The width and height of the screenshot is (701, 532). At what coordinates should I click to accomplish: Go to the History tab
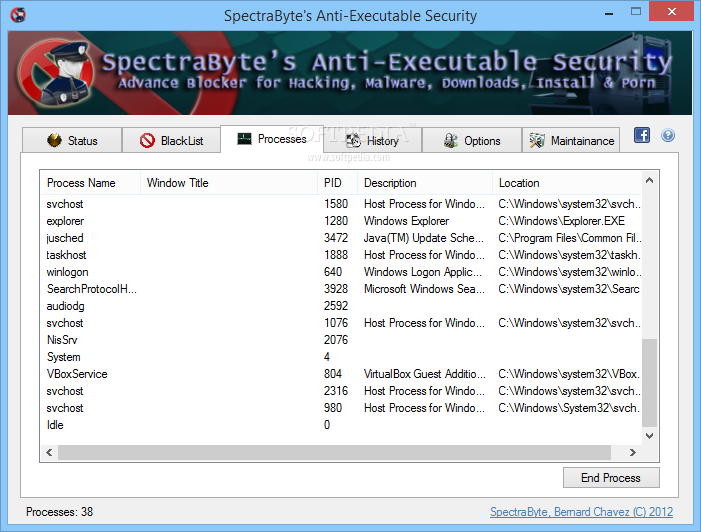pyautogui.click(x=372, y=140)
